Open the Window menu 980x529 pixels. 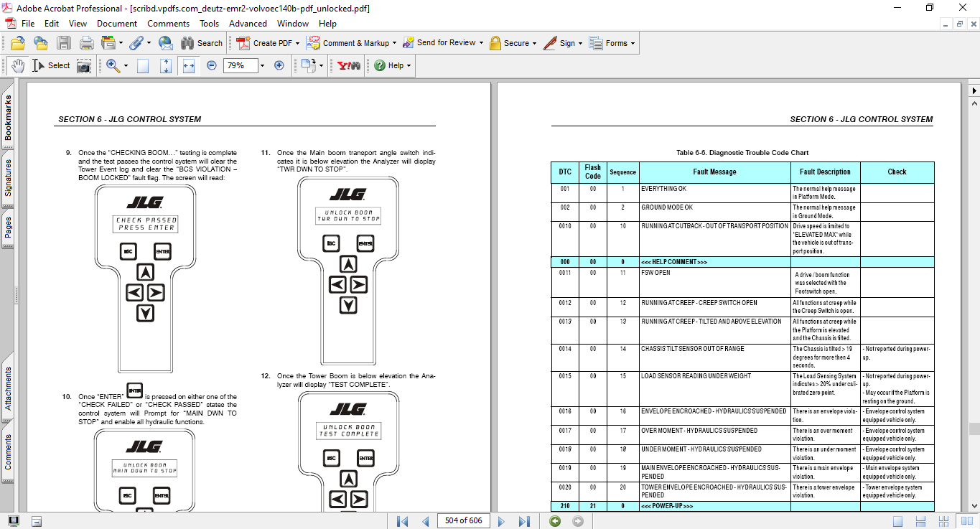[x=293, y=24]
